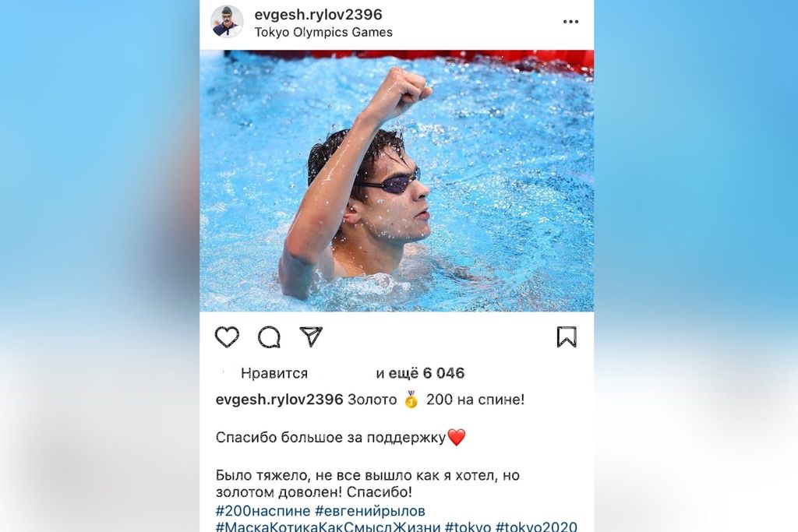
Task: Open the hashtag #МаскаКотикаКакСмыслЖизни
Action: click(x=328, y=526)
